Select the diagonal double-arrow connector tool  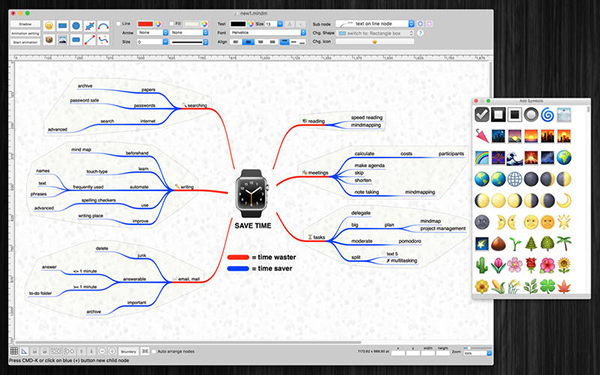90,26
